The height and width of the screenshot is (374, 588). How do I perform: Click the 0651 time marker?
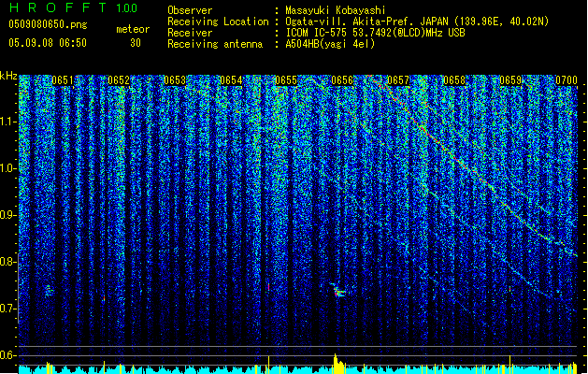point(63,80)
